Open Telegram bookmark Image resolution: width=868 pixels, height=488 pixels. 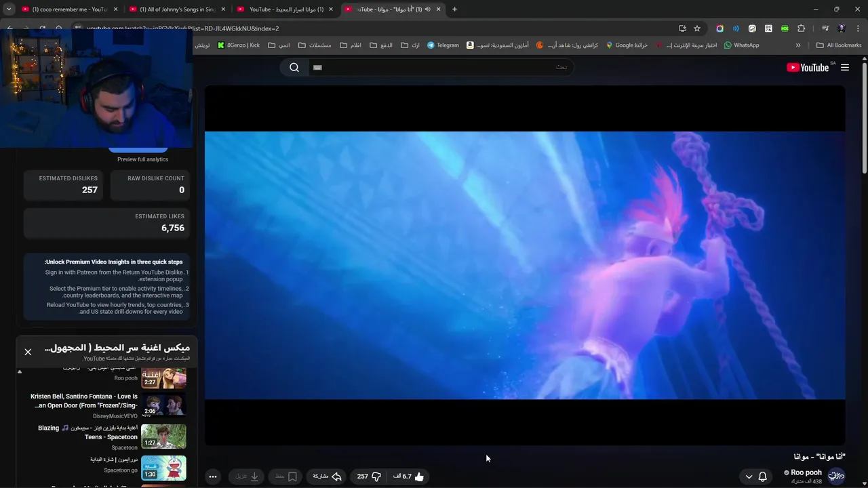point(443,45)
